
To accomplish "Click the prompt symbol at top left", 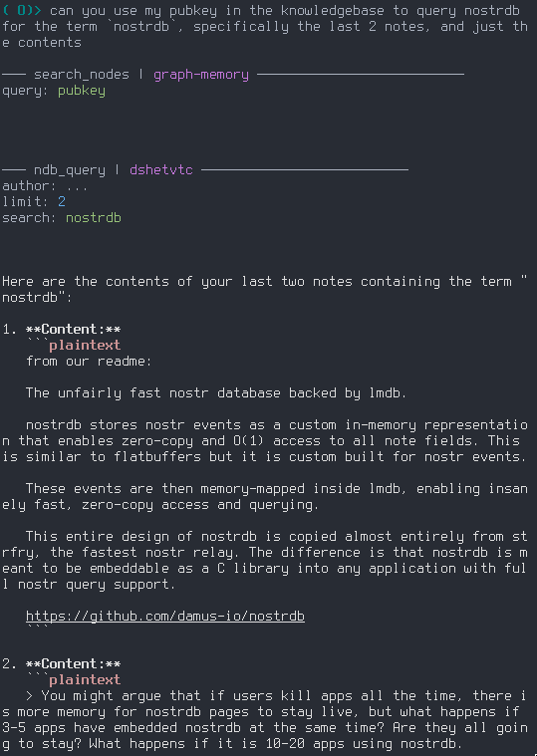I will point(22,11).
